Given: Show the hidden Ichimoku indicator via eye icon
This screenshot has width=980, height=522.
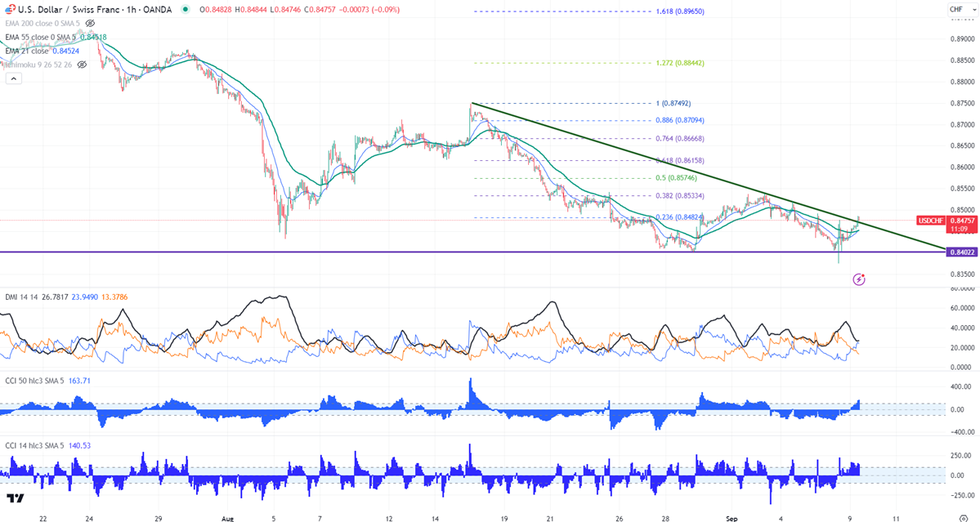Looking at the screenshot, I should (82, 65).
